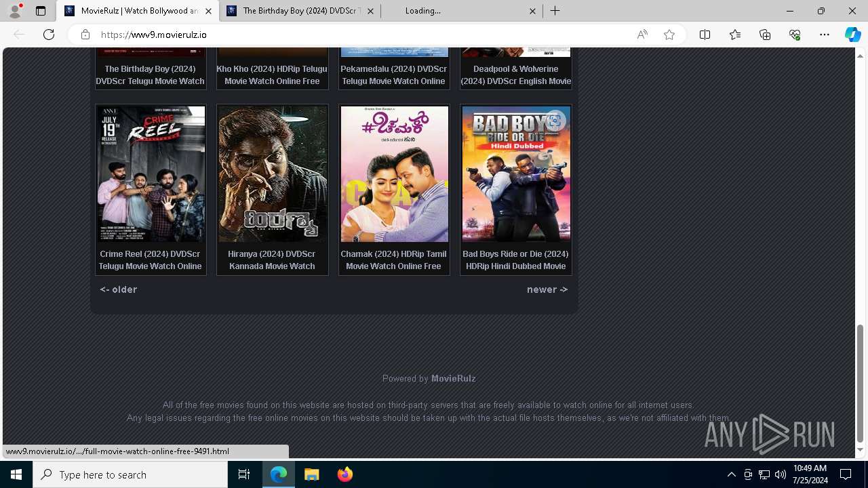868x488 pixels.
Task: Refresh the page with reload icon
Action: [x=49, y=35]
